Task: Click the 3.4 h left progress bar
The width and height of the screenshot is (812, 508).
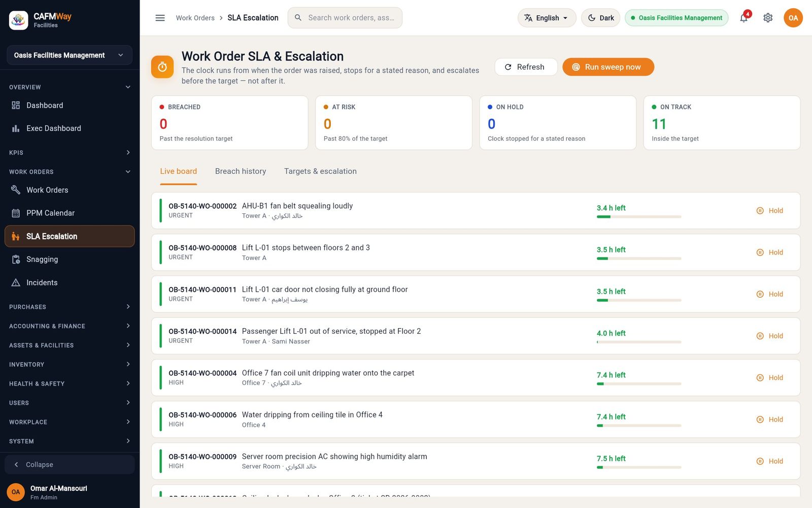Action: (639, 217)
